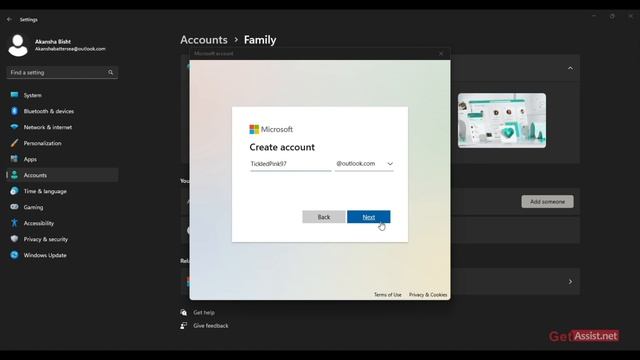The height and width of the screenshot is (360, 640).
Task: Open the @outlook.com domain dropdown
Action: (x=364, y=164)
